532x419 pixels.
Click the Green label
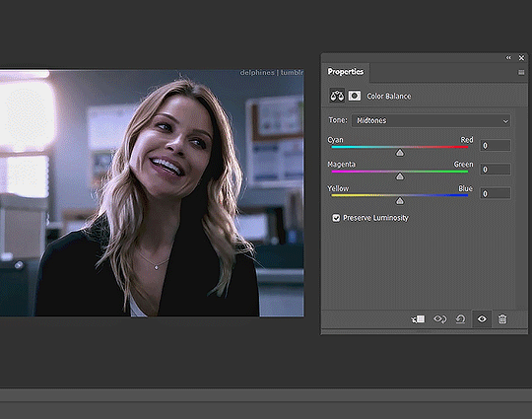click(463, 164)
